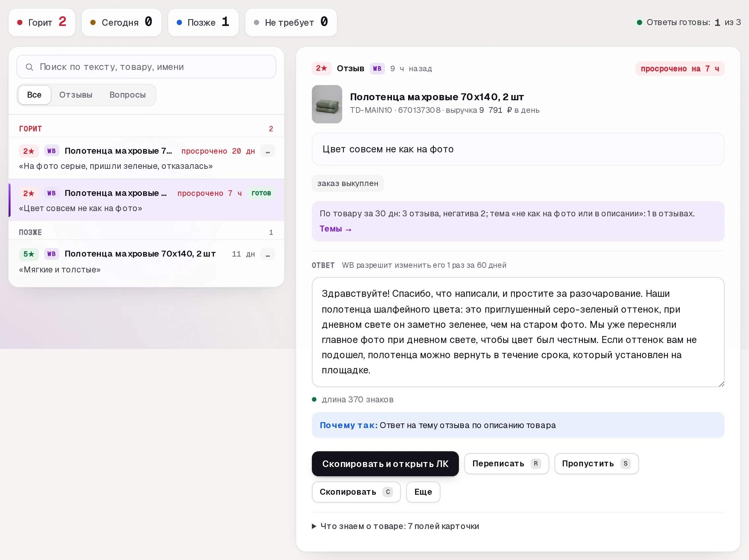
Task: Click review text «Цвет совсем не как на фото» box
Action: click(x=518, y=149)
